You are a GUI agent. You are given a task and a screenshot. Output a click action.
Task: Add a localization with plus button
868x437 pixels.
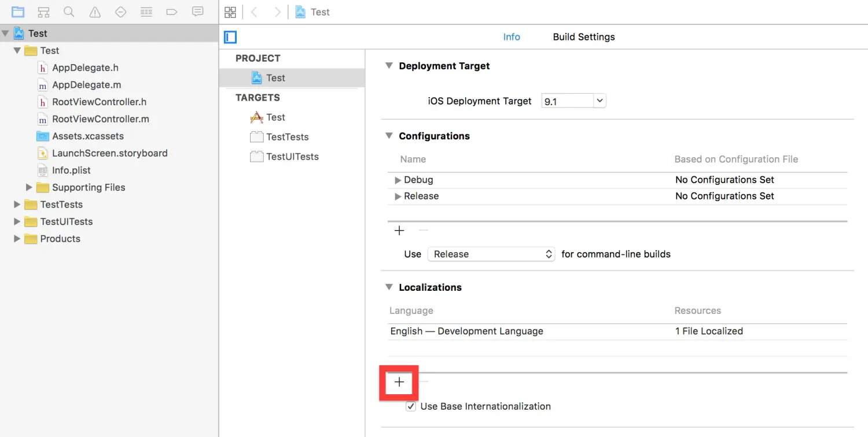pyautogui.click(x=399, y=382)
